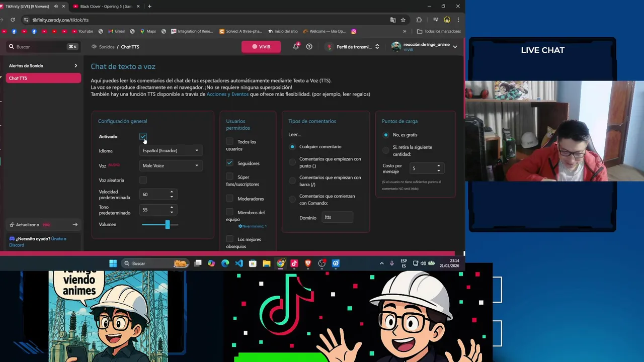The width and height of the screenshot is (644, 362).
Task: Open the Instagram bookmark icon
Action: (x=354, y=31)
